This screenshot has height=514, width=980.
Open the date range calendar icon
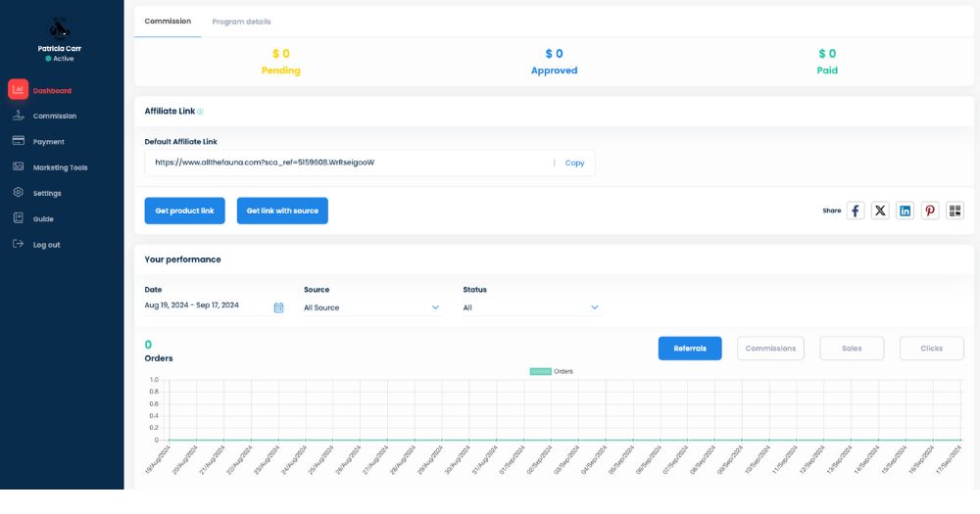point(278,307)
